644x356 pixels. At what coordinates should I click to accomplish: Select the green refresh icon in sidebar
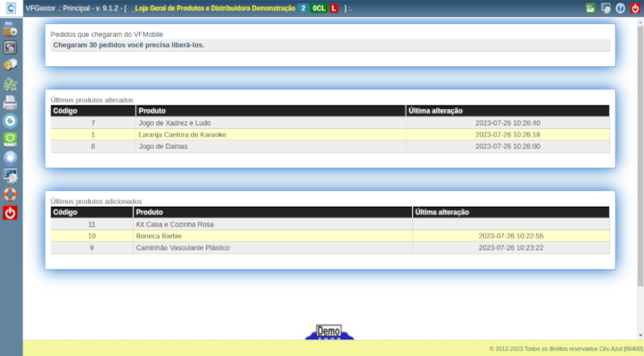tap(10, 139)
